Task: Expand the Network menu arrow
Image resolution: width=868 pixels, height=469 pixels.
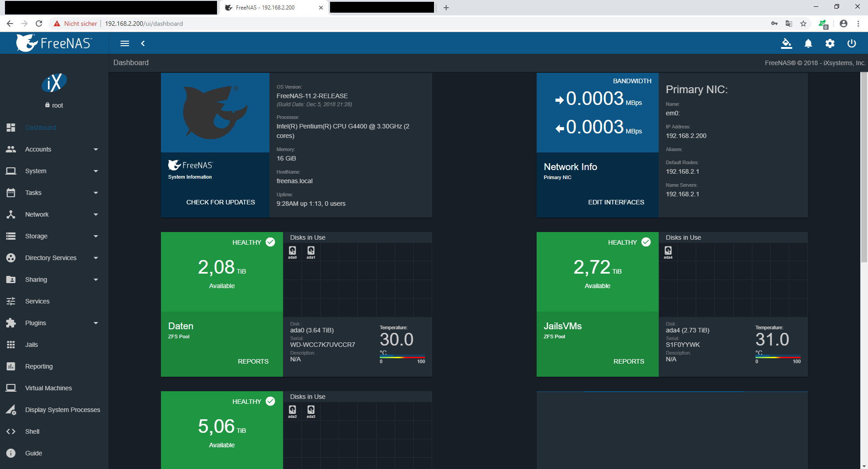Action: (x=96, y=215)
